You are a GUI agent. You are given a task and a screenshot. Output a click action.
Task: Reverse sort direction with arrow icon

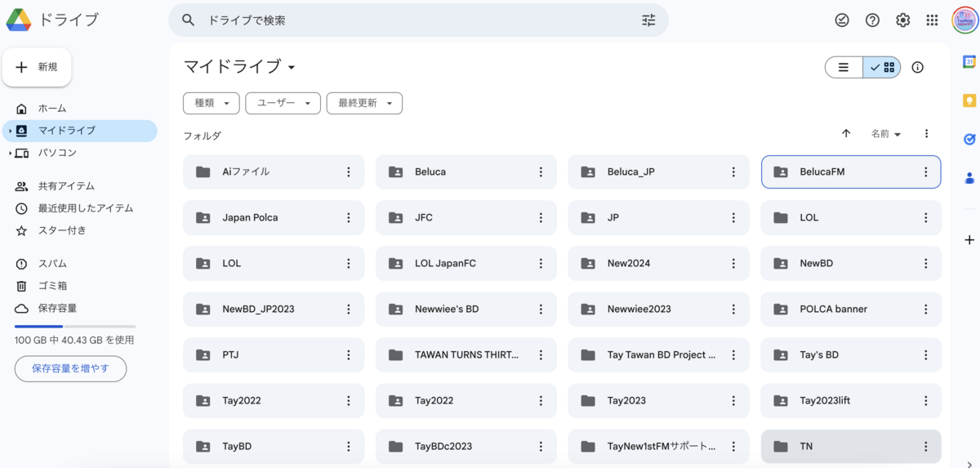coord(846,134)
